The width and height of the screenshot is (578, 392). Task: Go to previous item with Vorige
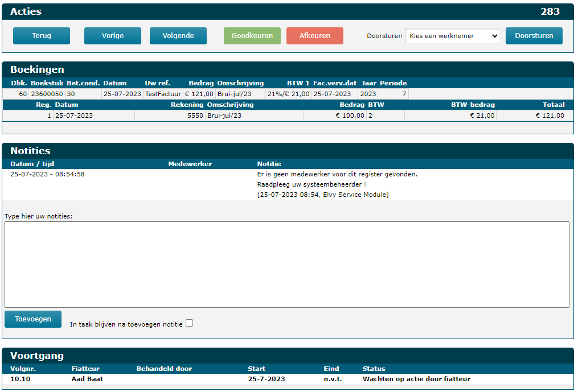pyautogui.click(x=113, y=36)
